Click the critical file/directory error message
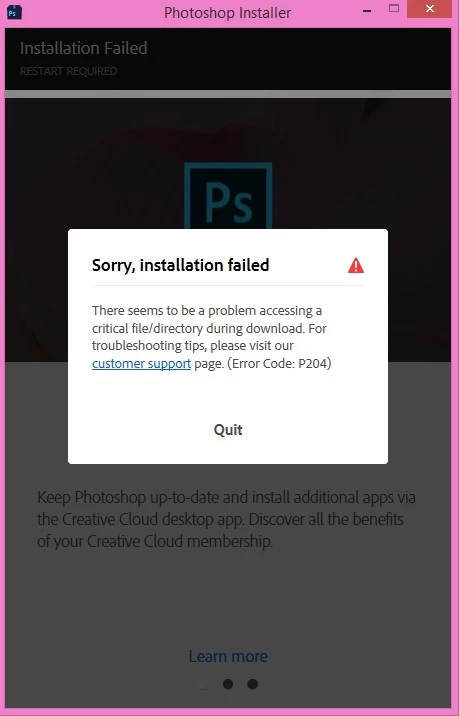The height and width of the screenshot is (716, 459). point(211,337)
